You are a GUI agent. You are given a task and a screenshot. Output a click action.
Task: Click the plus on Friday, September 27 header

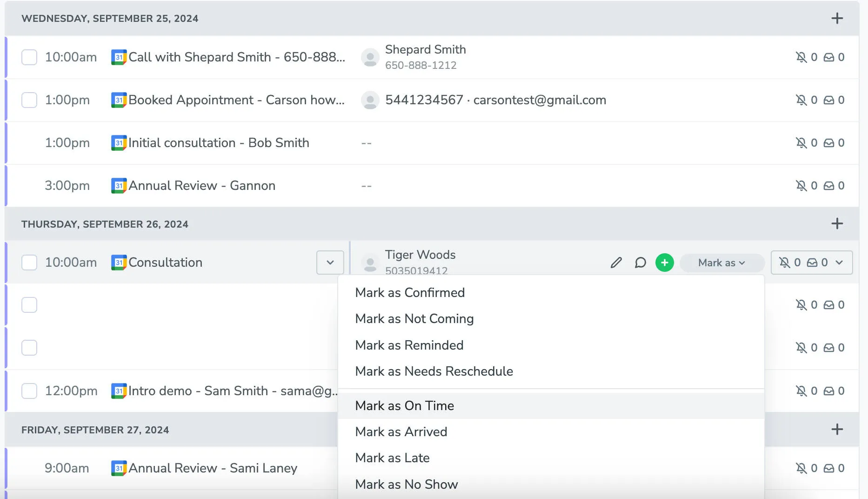[837, 429]
